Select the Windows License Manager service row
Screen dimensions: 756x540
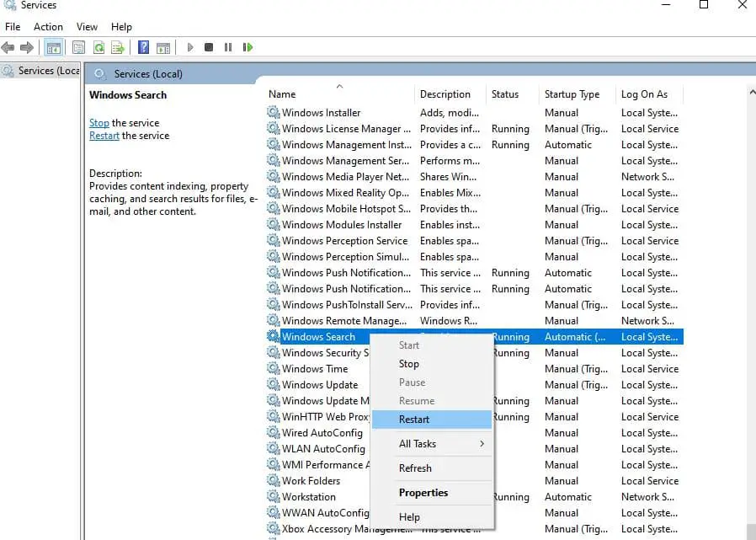[475, 129]
